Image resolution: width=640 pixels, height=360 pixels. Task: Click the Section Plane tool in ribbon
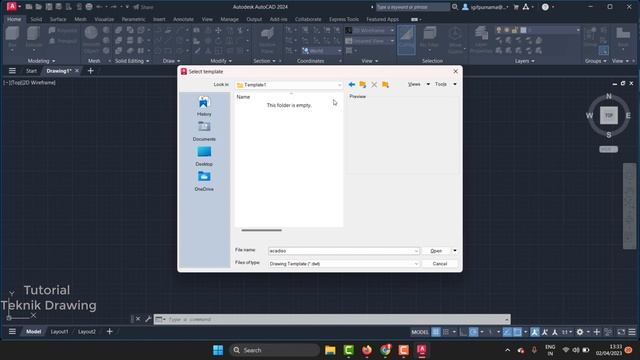click(x=267, y=40)
